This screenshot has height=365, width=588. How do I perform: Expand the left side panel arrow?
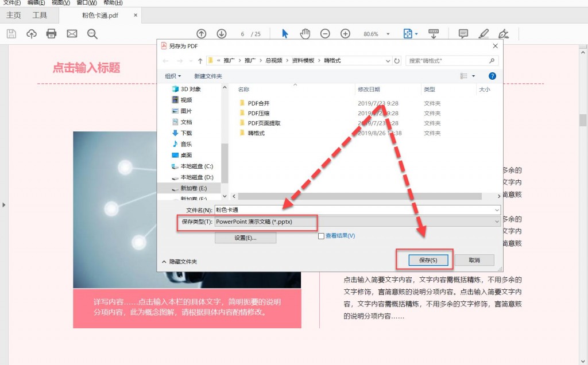(4, 205)
